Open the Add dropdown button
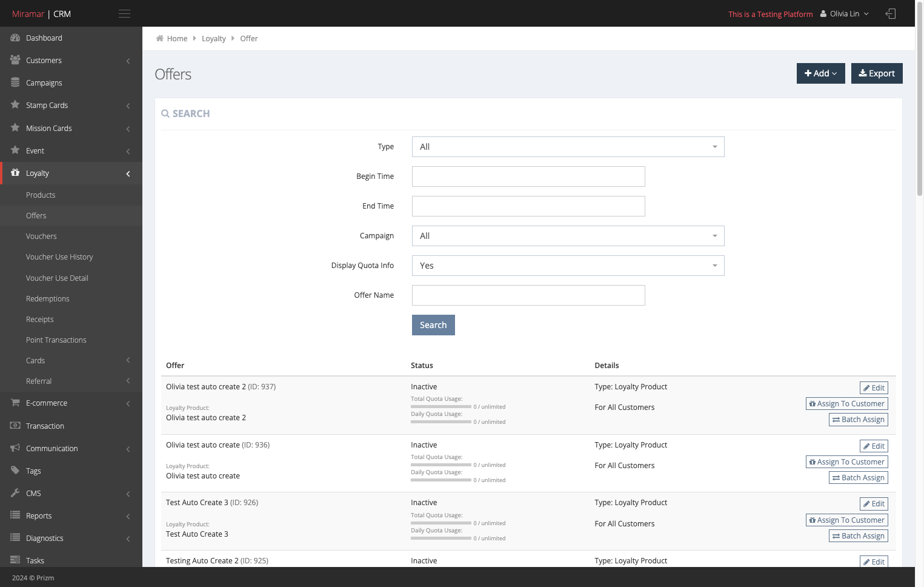The height and width of the screenshot is (587, 924). click(x=820, y=73)
